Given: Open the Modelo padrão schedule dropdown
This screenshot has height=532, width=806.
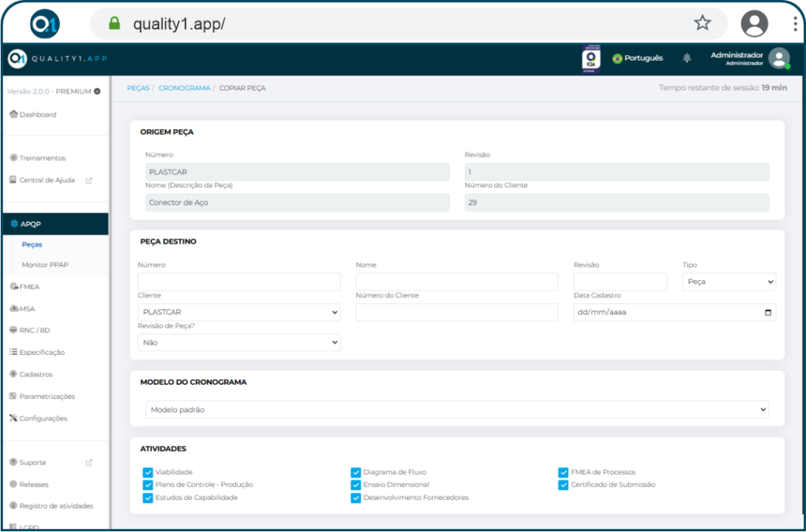Looking at the screenshot, I should [x=457, y=410].
